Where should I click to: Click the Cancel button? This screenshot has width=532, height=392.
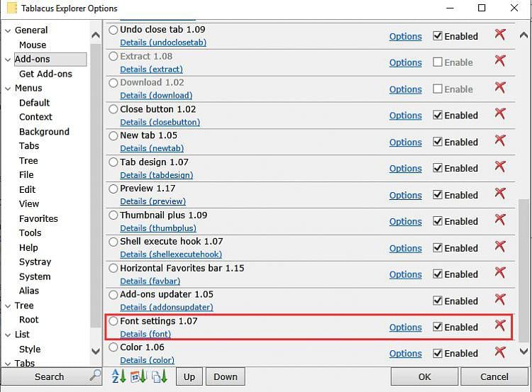coord(494,376)
